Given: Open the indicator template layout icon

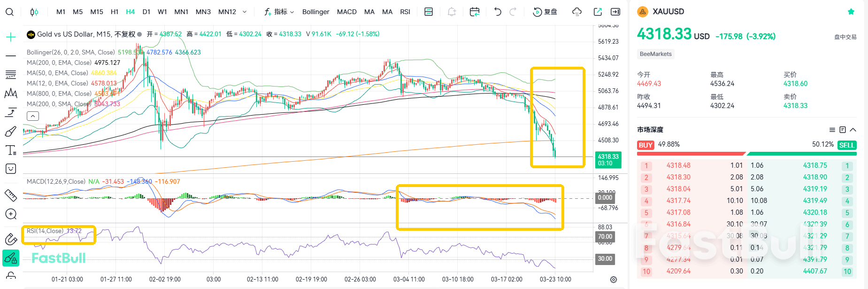Looking at the screenshot, I should click(429, 12).
